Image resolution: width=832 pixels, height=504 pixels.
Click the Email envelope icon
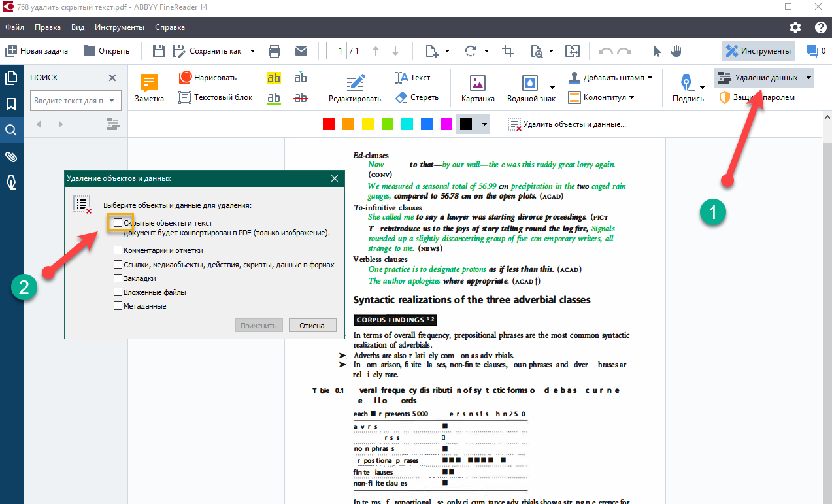point(301,51)
